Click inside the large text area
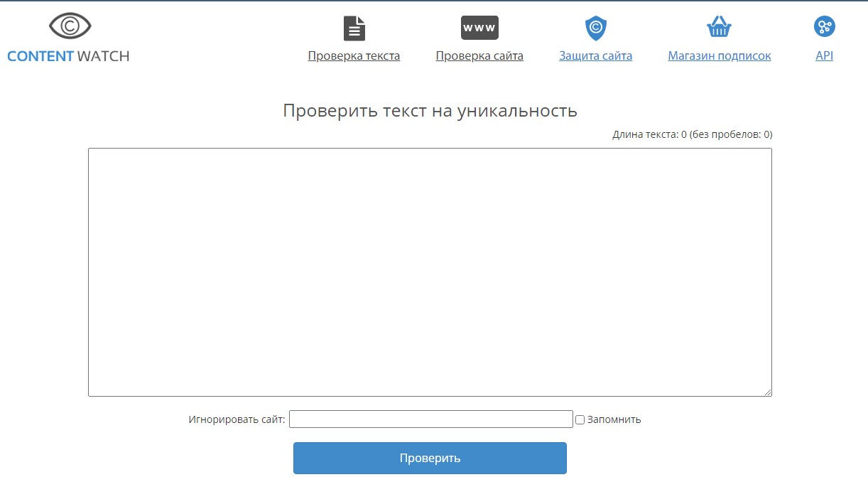Viewport: 868px width, 477px height. click(x=430, y=272)
